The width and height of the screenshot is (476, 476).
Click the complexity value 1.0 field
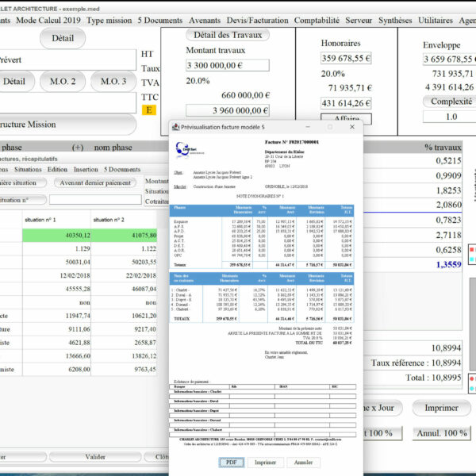(450, 117)
